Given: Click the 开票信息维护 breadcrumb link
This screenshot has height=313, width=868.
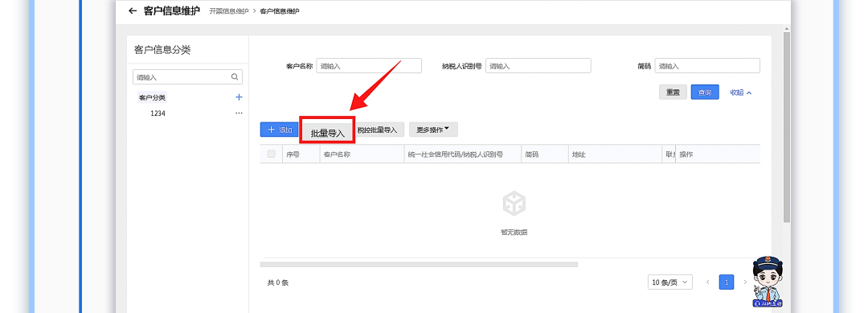Looking at the screenshot, I should (x=228, y=11).
